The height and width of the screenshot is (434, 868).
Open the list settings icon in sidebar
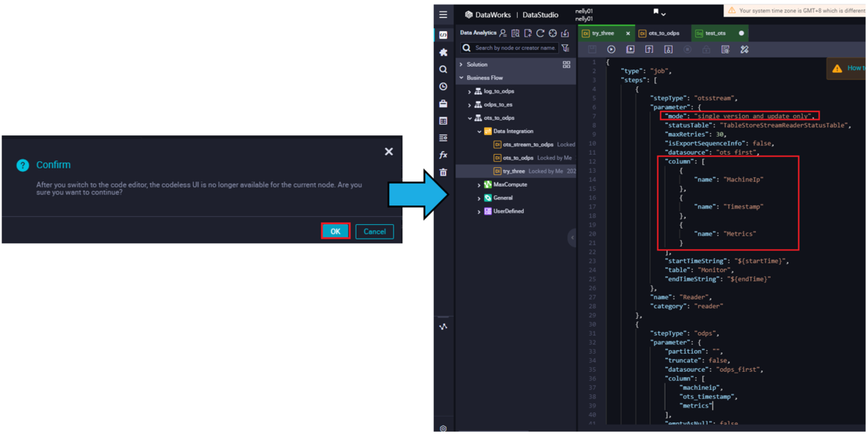tap(443, 137)
